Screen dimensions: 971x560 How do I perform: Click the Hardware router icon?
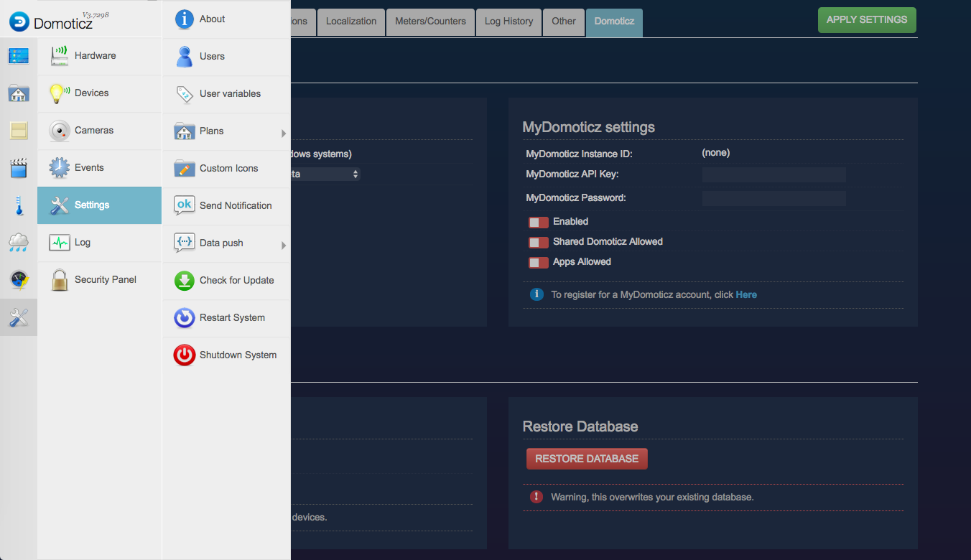click(59, 56)
